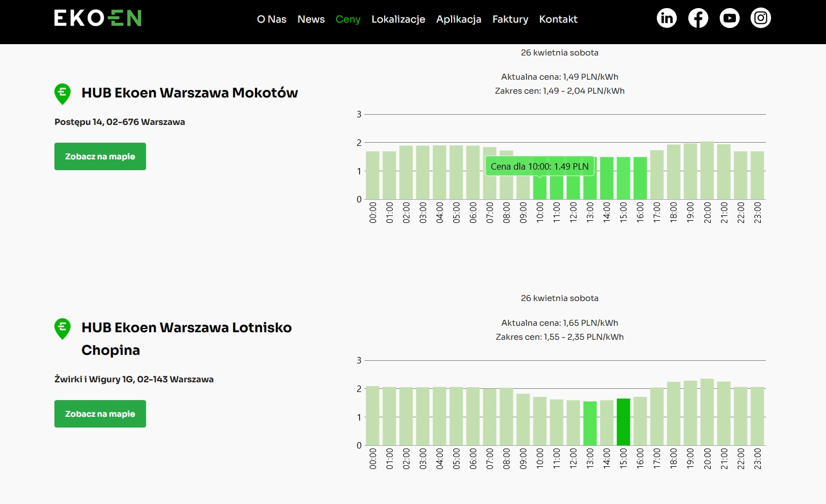Select the 23:00 bar in Lotnisko Chopina chart
826x504 pixels.
(x=757, y=416)
